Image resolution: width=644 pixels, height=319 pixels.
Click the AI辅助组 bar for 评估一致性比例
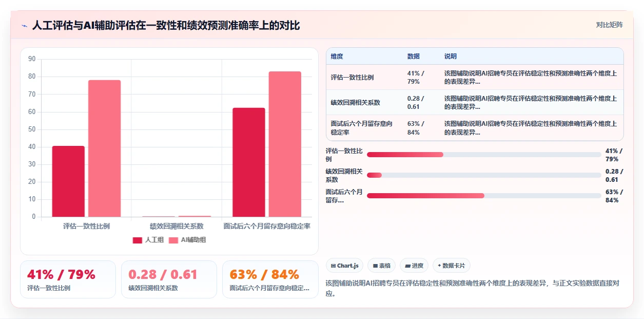tap(105, 148)
